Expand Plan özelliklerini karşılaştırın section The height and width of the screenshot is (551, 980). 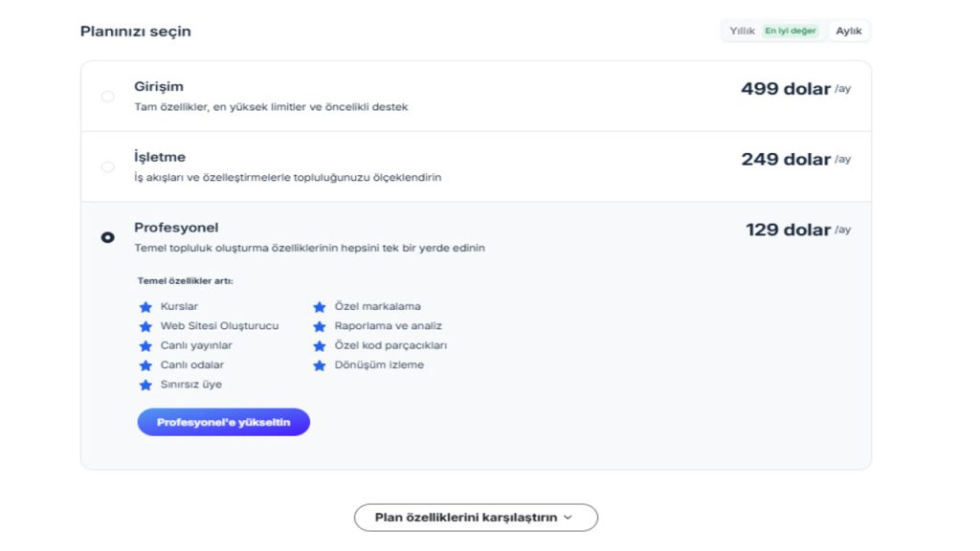pos(465,518)
